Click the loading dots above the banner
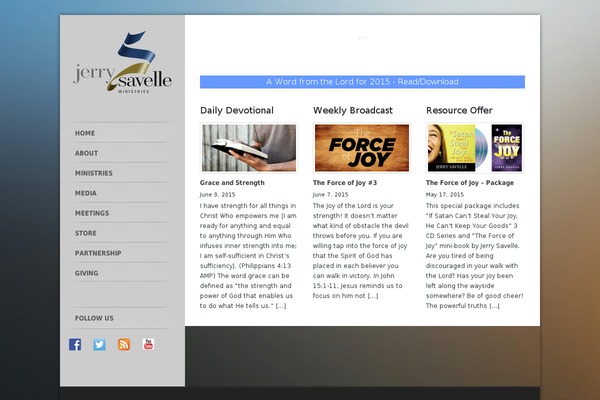 pos(362,38)
